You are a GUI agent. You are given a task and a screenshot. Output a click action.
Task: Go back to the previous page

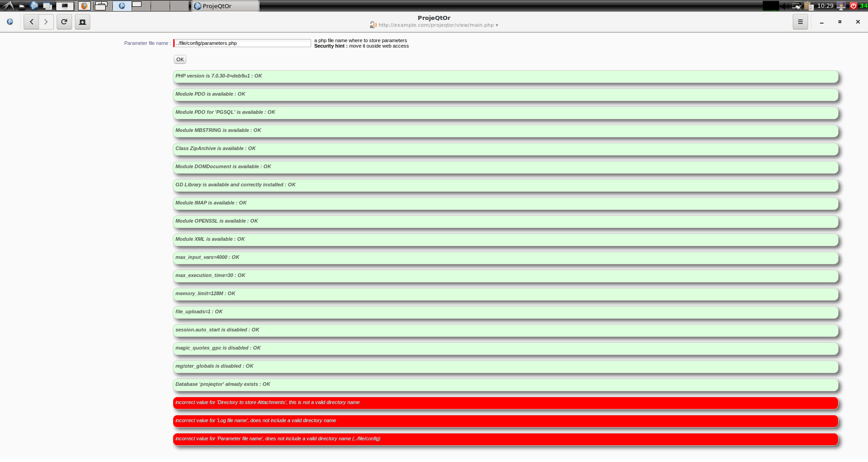coord(31,22)
